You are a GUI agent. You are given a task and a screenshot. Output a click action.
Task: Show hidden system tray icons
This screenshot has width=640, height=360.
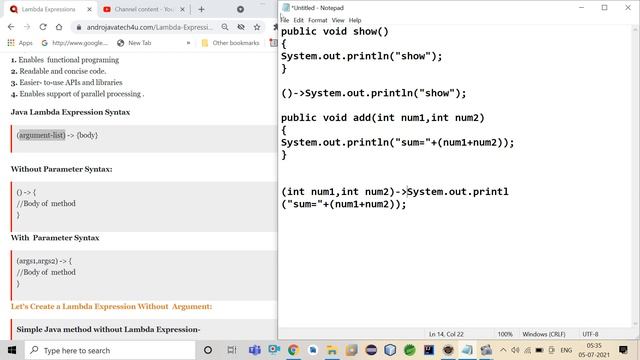503,350
